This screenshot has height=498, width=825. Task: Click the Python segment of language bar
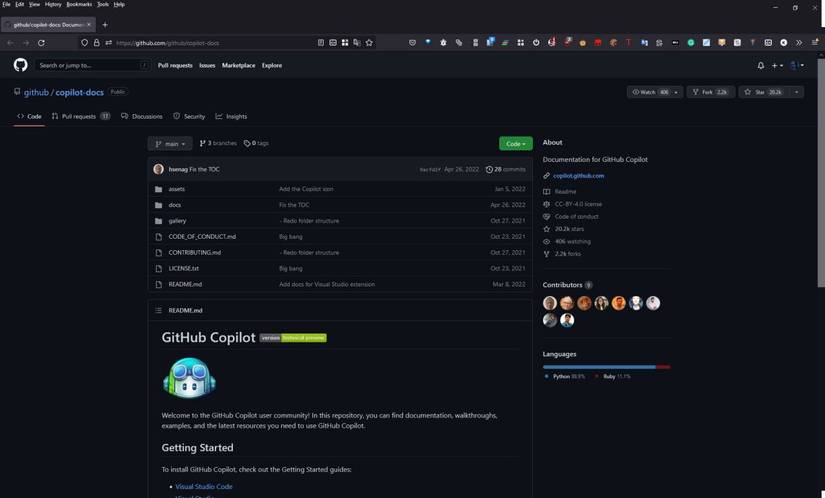point(599,367)
